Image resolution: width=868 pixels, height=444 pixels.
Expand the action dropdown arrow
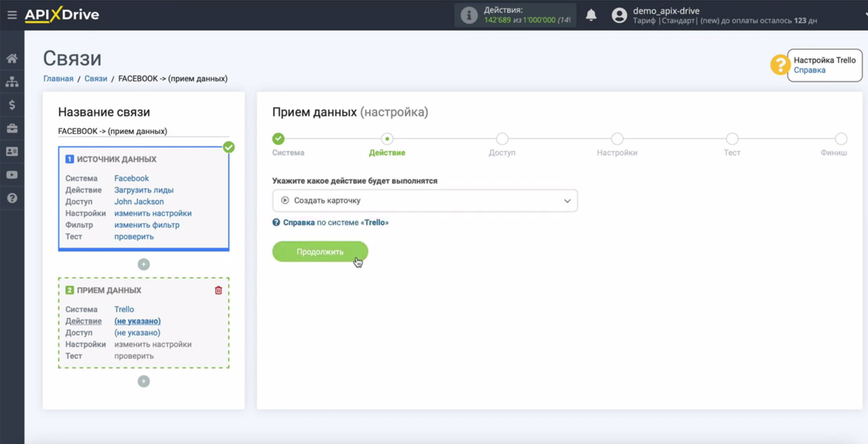(x=567, y=201)
